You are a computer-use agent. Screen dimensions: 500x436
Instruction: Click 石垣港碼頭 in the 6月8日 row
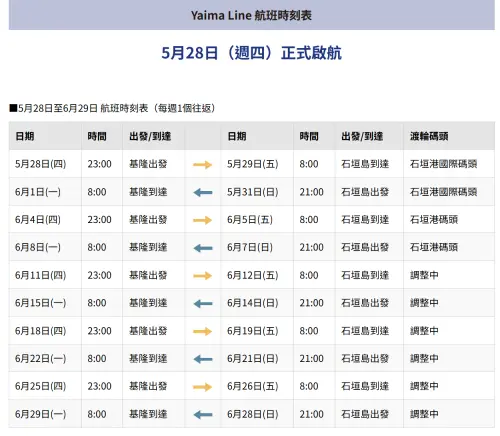point(434,247)
